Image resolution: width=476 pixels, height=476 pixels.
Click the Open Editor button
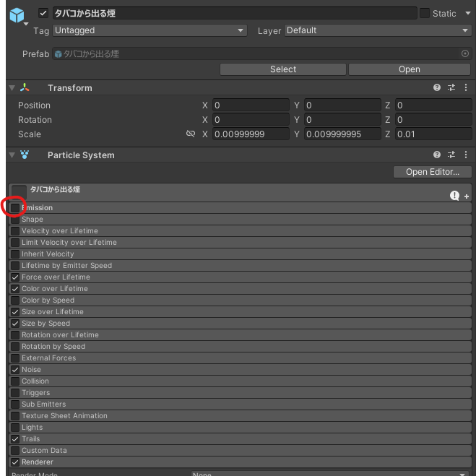coord(432,172)
